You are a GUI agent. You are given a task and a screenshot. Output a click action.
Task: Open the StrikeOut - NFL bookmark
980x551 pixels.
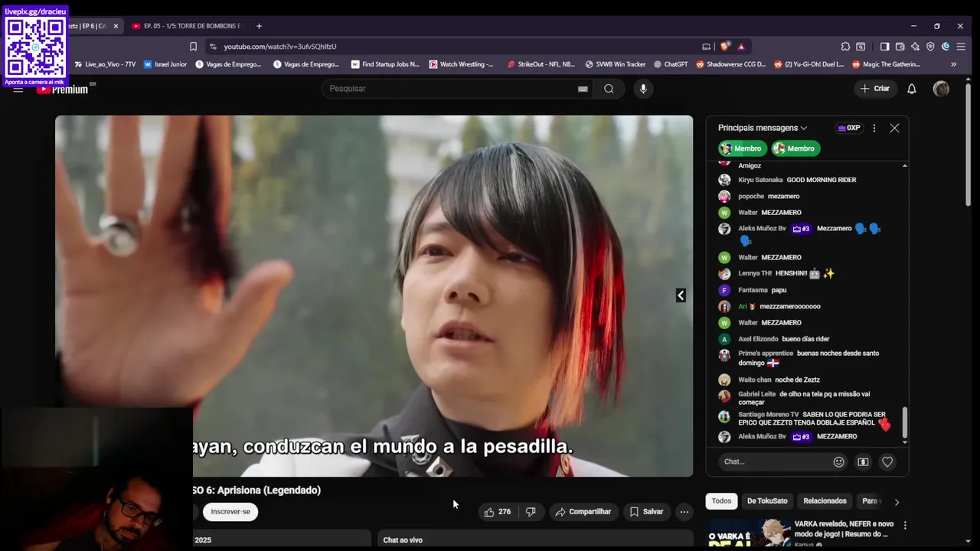pos(541,64)
